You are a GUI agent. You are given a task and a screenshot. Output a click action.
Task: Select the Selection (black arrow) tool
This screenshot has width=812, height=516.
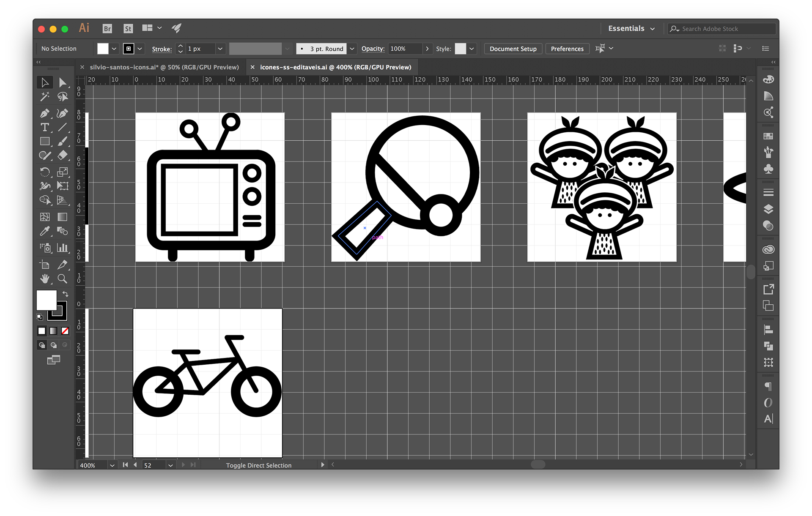[x=44, y=82]
